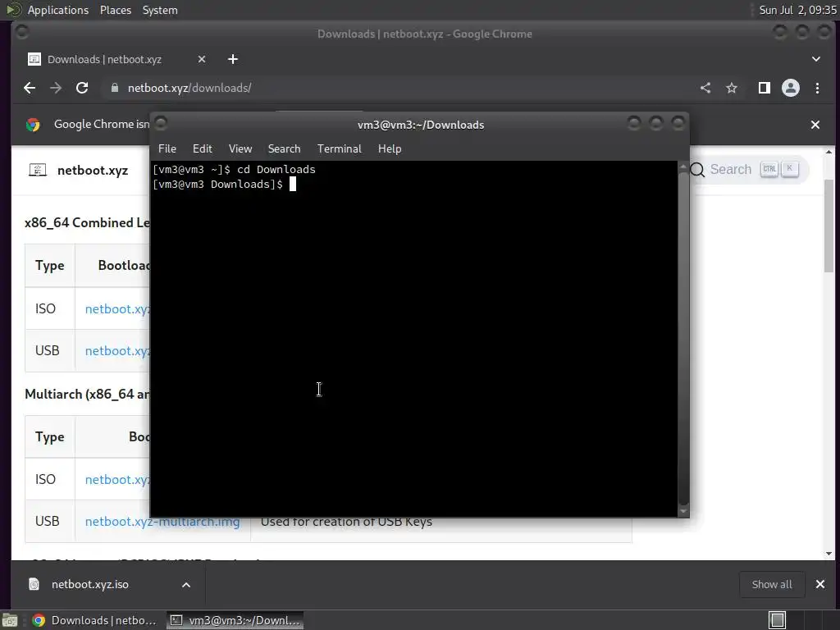Click Show all downloads button

[772, 584]
